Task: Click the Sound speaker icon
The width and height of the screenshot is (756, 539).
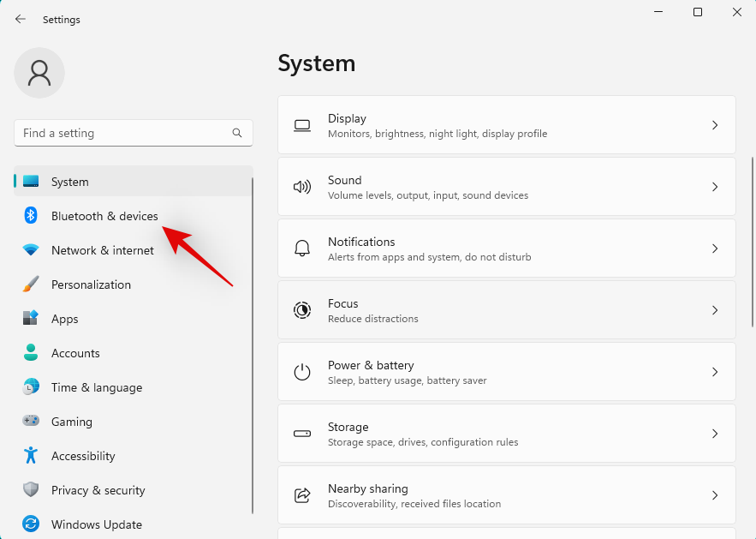Action: coord(302,187)
